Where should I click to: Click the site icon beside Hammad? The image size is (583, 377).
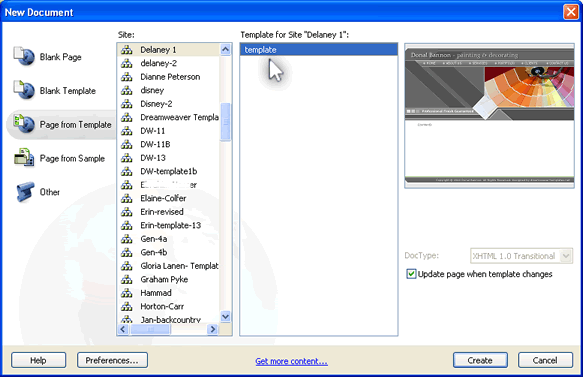[127, 293]
